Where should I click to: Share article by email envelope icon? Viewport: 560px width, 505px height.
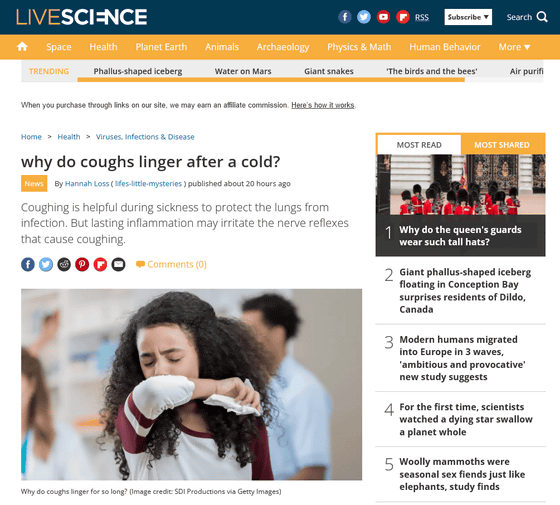[x=119, y=264]
